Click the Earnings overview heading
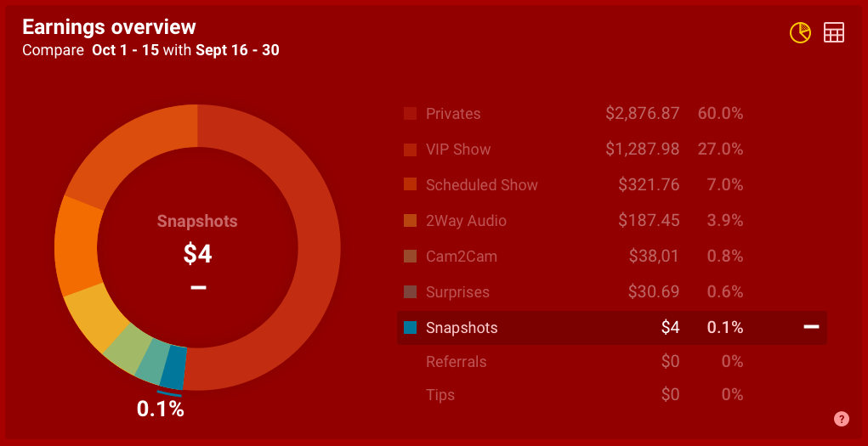 [109, 26]
